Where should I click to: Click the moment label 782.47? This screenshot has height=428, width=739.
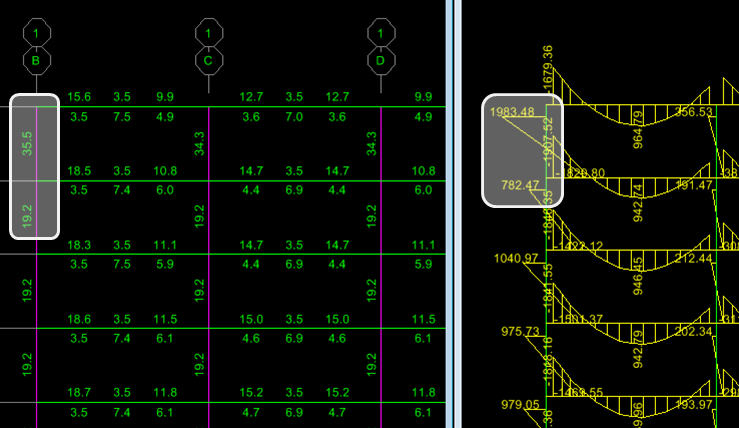(518, 185)
